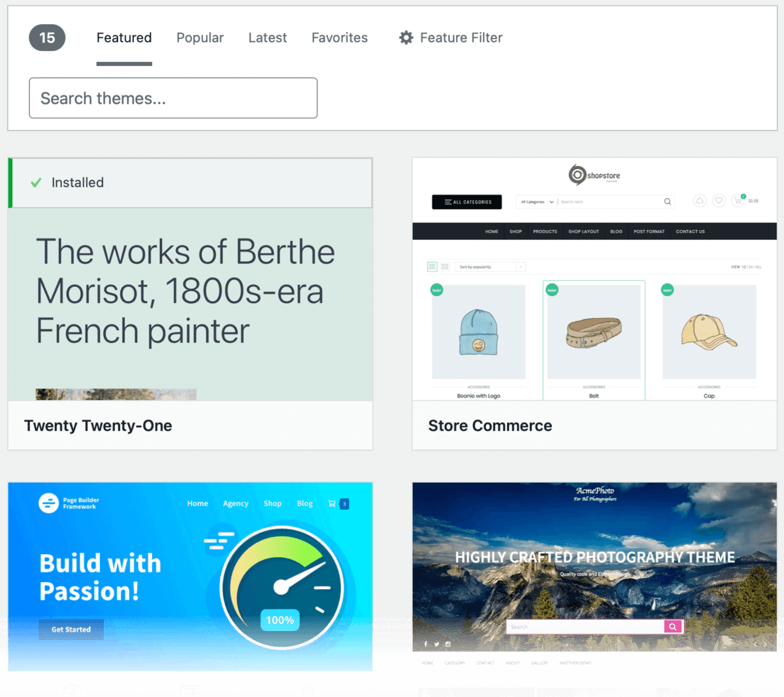784x697 pixels.
Task: Click the compare icon beside the wishlist heart
Action: [699, 200]
